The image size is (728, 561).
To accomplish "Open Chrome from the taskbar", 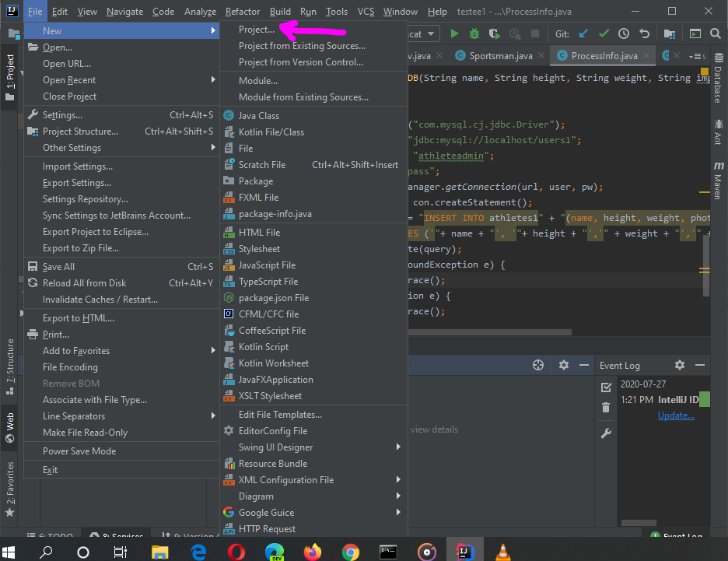I will pyautogui.click(x=351, y=552).
